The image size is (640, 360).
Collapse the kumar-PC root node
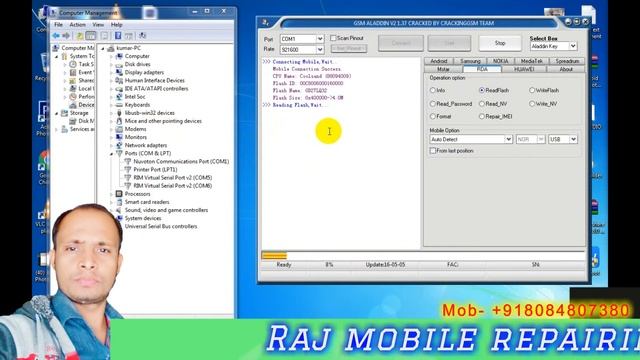click(x=103, y=48)
